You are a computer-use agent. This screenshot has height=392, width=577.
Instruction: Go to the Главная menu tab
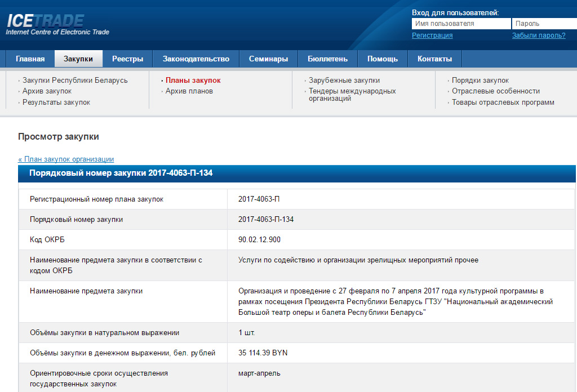pos(30,59)
